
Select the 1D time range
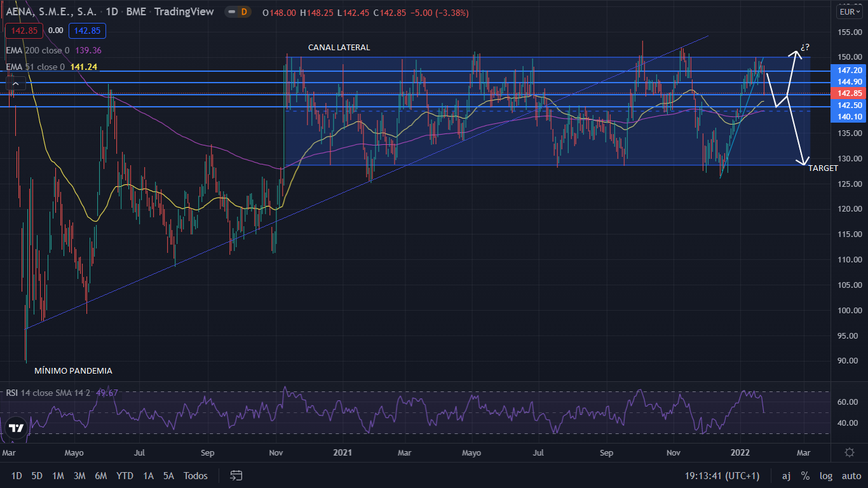point(17,475)
